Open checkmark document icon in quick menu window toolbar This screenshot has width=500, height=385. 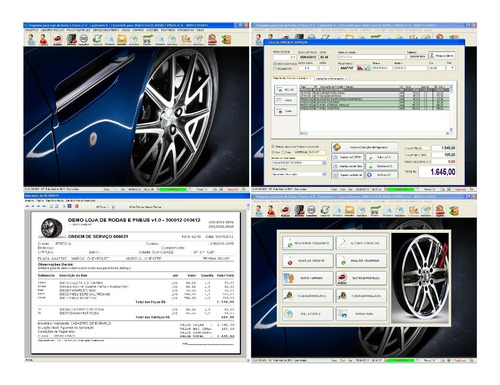[325, 211]
